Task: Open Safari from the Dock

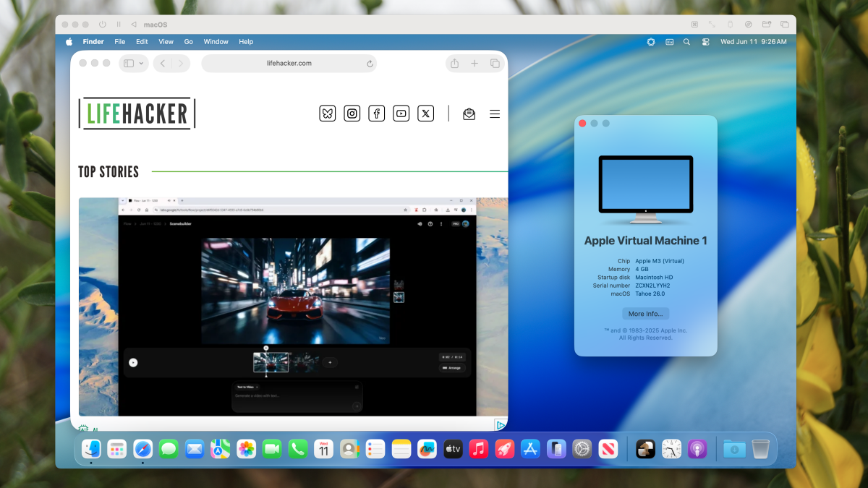Action: point(142,449)
